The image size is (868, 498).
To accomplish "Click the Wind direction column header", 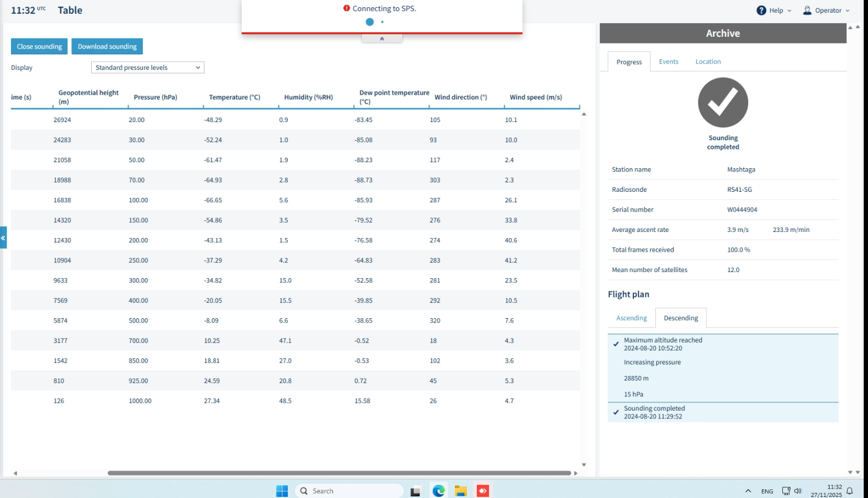I will 461,97.
